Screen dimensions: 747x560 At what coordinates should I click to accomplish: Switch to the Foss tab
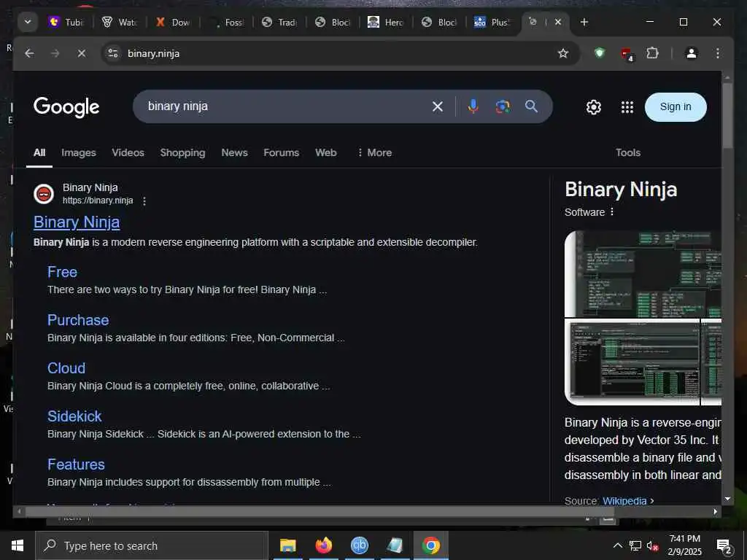coord(227,22)
